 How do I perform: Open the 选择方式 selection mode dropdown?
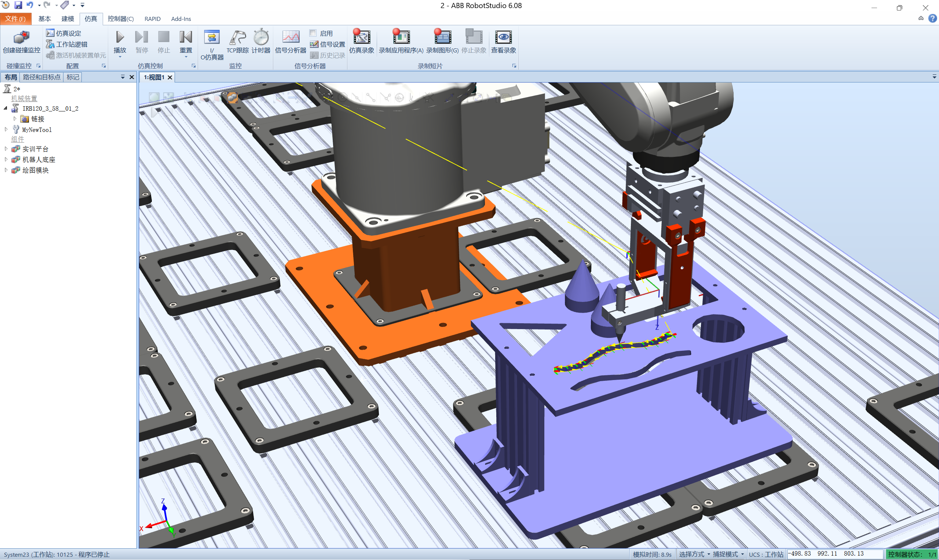point(694,554)
